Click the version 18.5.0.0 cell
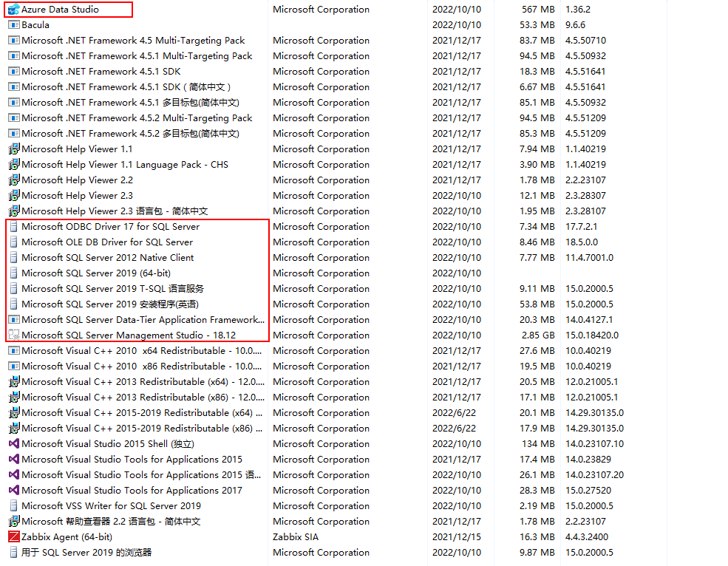The height and width of the screenshot is (566, 728). point(582,242)
